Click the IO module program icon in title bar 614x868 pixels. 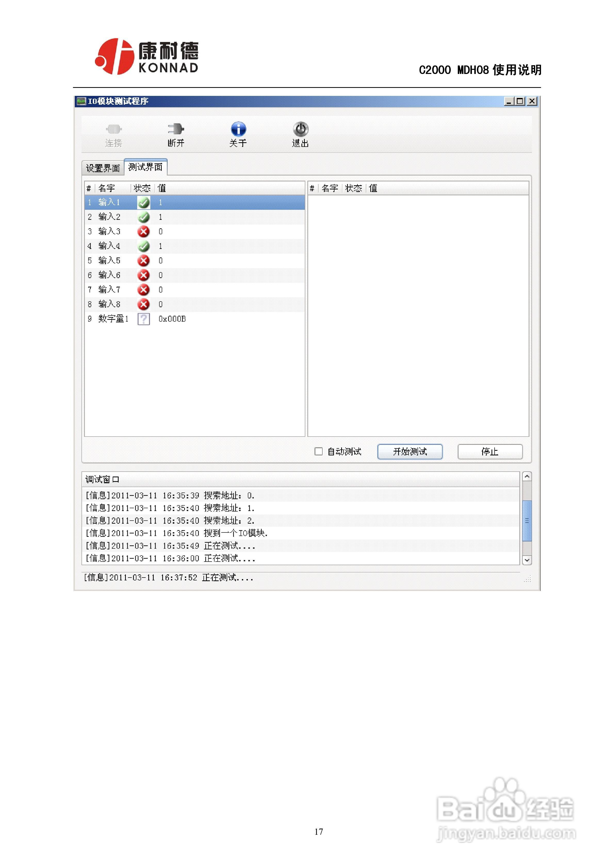pyautogui.click(x=81, y=101)
